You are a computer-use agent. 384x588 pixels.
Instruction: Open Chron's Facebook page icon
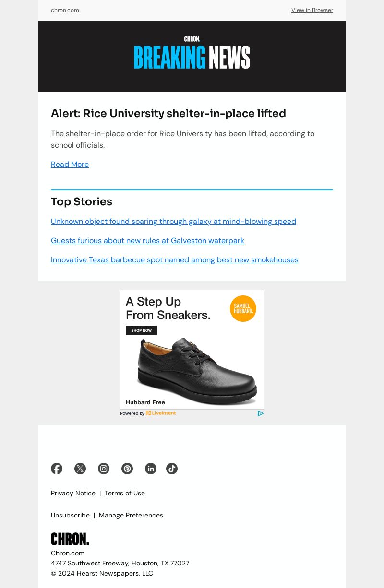coord(57,469)
